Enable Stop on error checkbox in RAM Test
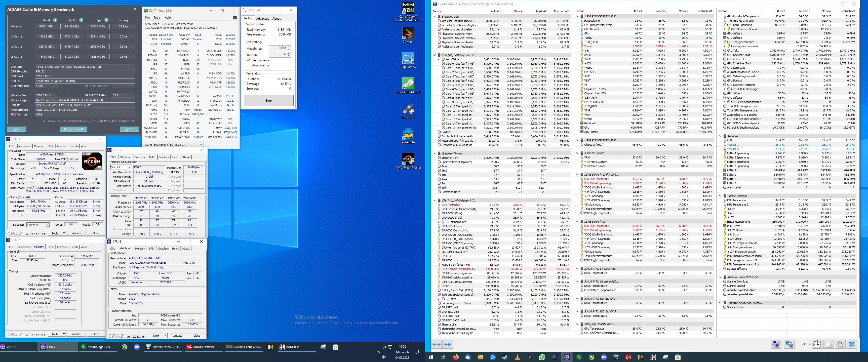Image resolution: width=868 pixels, height=362 pixels. (249, 65)
